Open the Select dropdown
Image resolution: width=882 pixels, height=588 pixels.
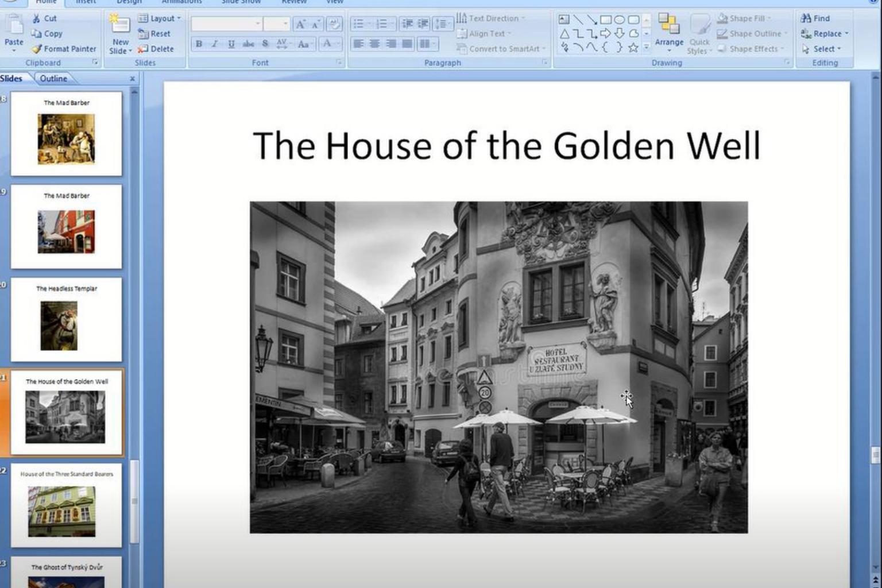point(821,49)
